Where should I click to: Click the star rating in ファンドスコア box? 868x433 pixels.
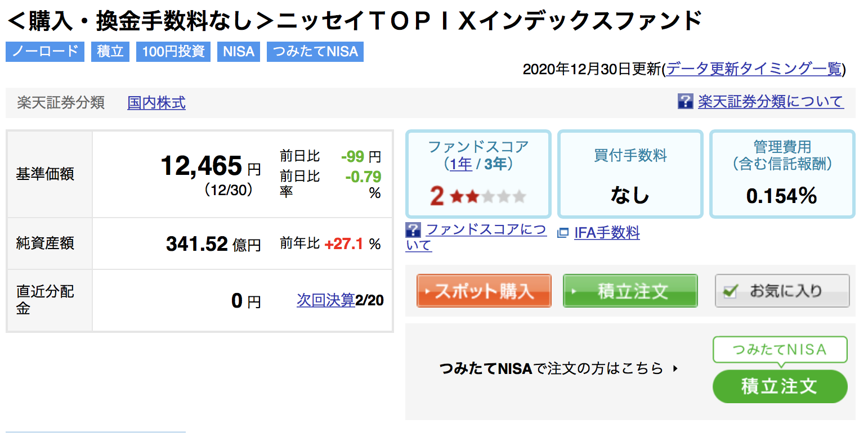(x=487, y=197)
